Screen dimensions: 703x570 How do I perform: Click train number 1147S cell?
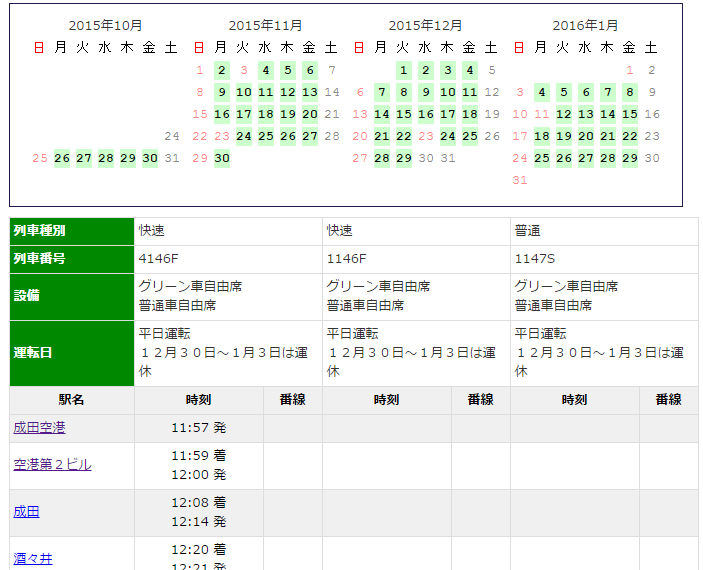604,259
